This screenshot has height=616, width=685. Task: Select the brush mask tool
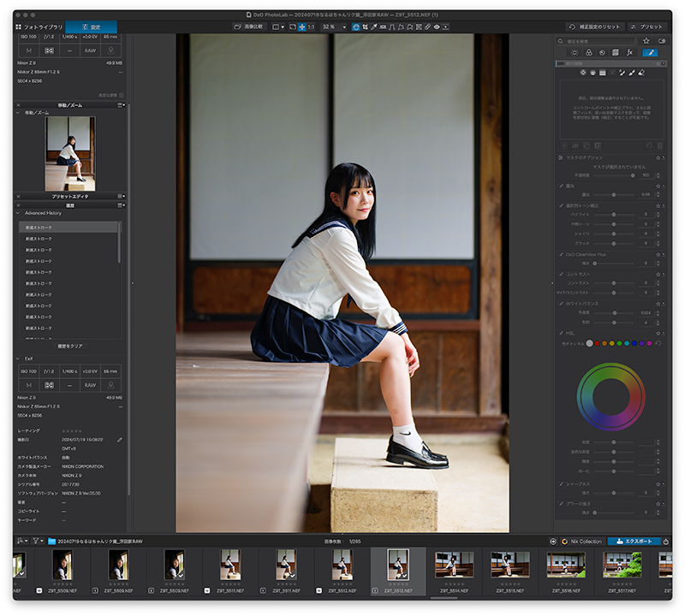coord(632,73)
